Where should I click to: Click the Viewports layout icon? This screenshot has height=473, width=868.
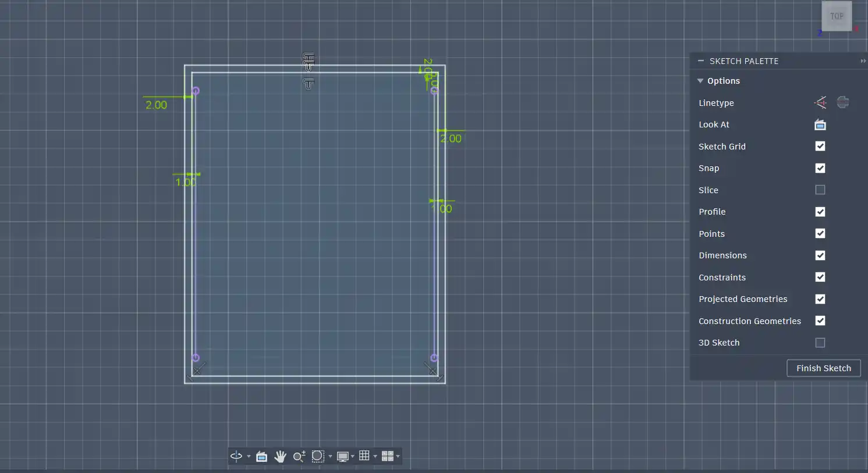coord(388,456)
